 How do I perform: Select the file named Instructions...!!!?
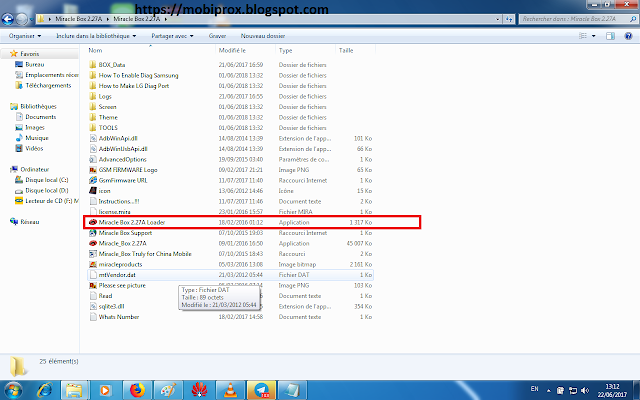(x=119, y=201)
